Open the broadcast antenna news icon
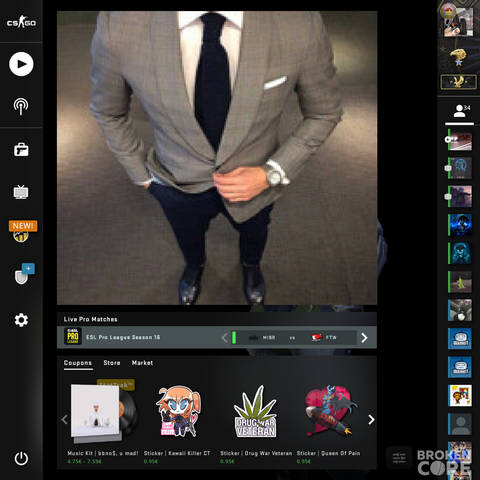The width and height of the screenshot is (480, 480). click(21, 107)
